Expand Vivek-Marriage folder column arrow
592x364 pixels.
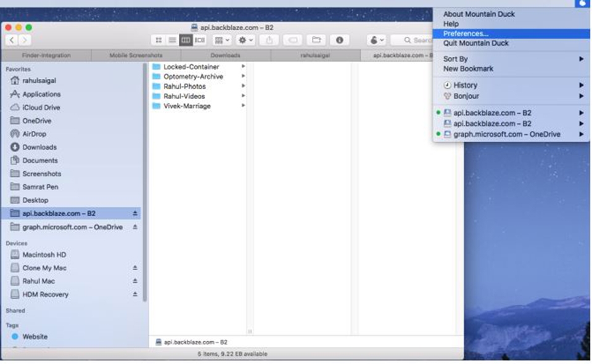[243, 105]
